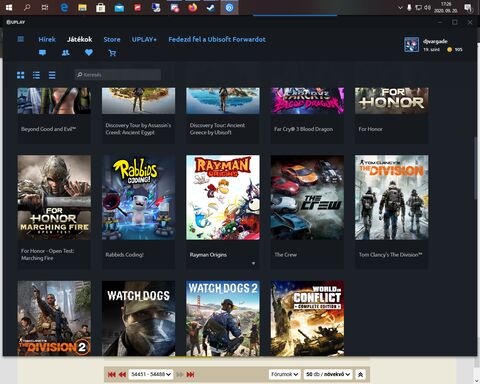
Task: Go to next forum page arrow
Action: 180,374
